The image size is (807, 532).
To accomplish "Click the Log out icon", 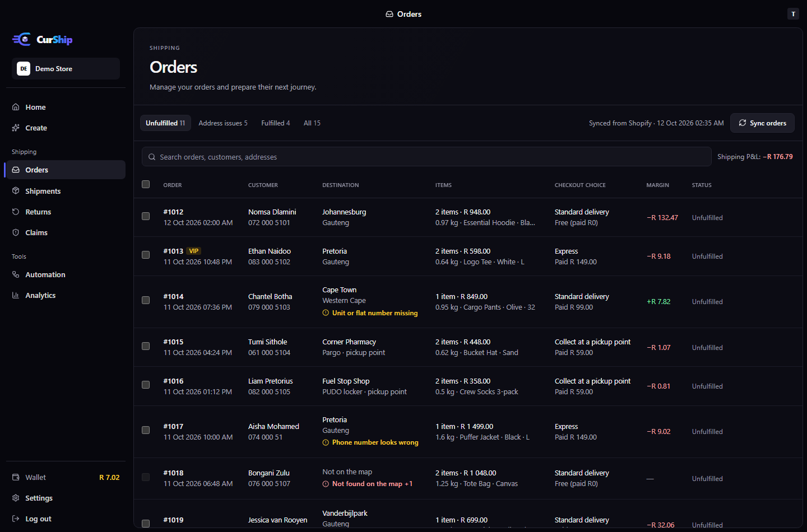I will coord(16,519).
